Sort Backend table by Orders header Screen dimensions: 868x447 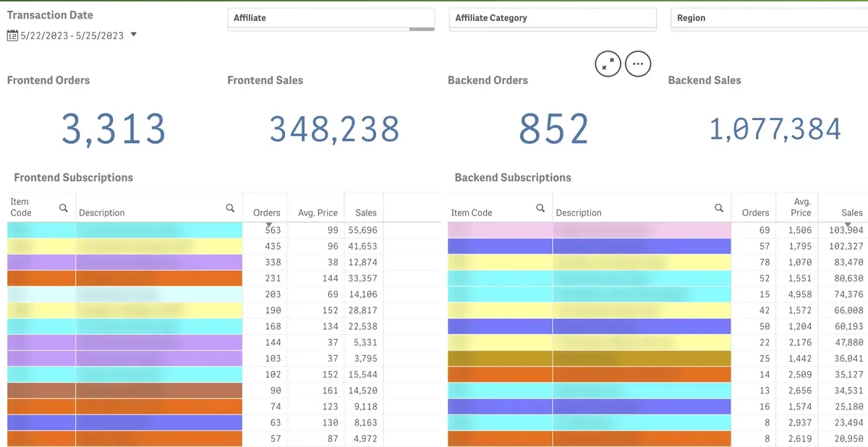[x=755, y=213]
